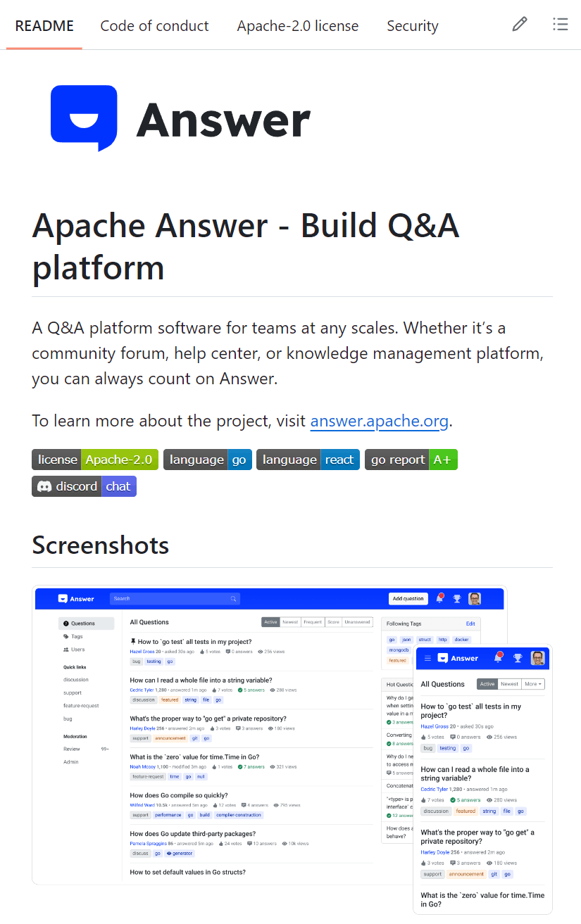Follow the answer.apache.org link
This screenshot has width=581, height=924.
380,421
